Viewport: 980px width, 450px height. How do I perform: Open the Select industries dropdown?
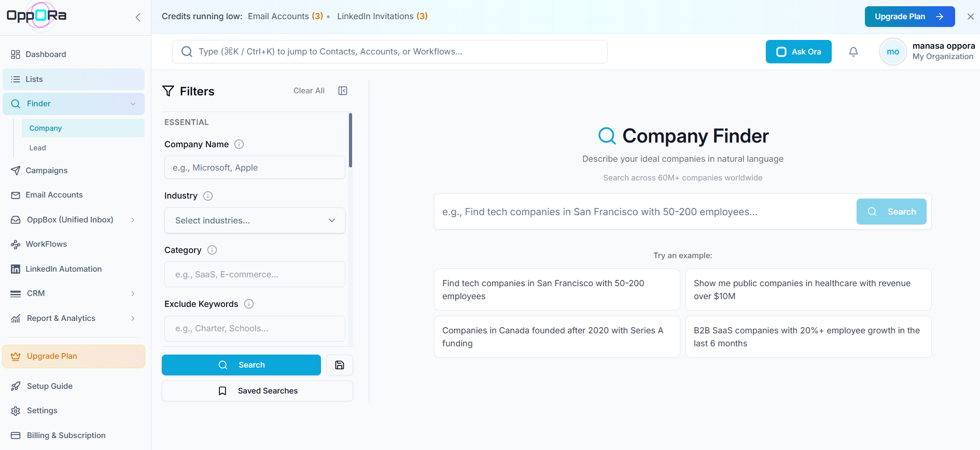(x=255, y=220)
